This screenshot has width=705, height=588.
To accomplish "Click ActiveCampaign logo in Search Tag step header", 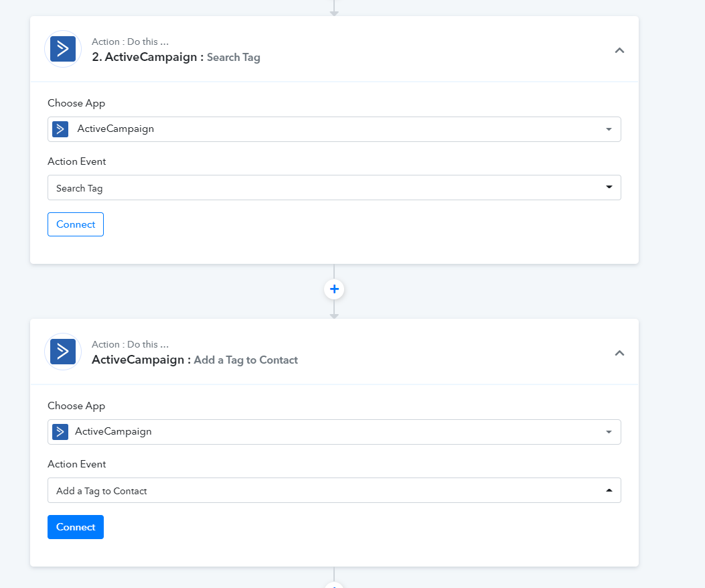I will click(x=63, y=49).
